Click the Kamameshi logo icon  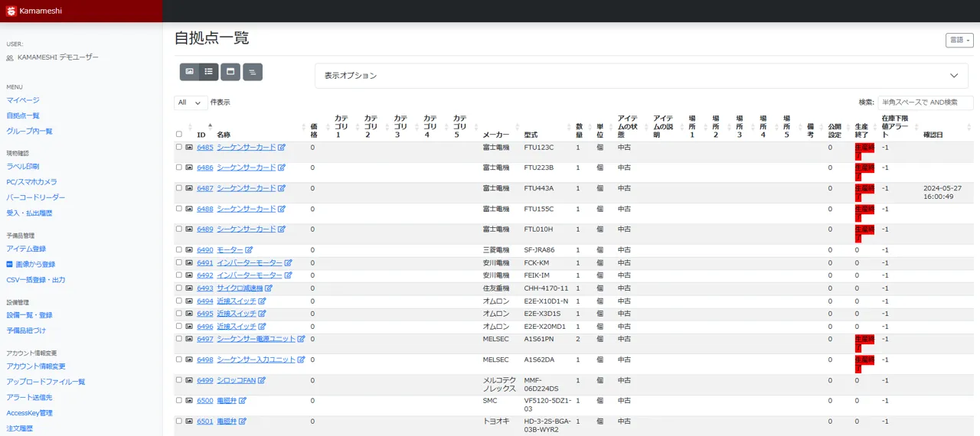click(x=11, y=11)
